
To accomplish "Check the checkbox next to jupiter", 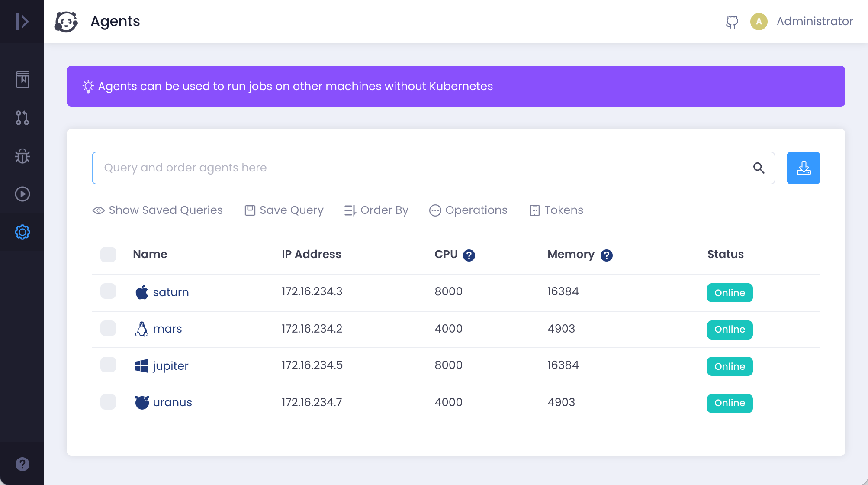I will [x=108, y=365].
